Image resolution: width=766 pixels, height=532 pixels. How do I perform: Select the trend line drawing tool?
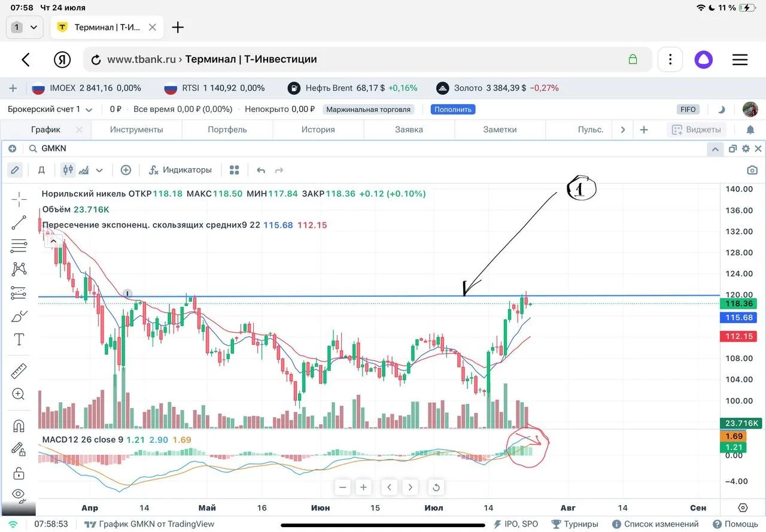click(x=19, y=223)
